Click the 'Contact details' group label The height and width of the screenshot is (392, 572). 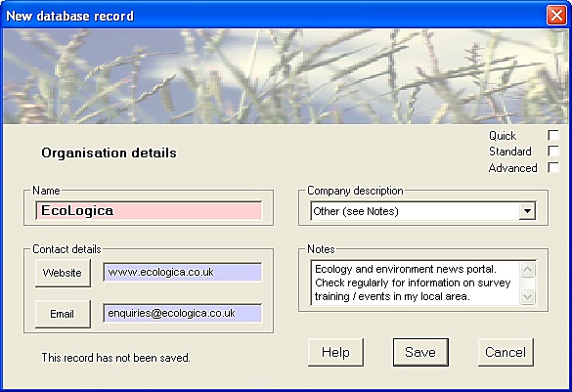tap(66, 249)
